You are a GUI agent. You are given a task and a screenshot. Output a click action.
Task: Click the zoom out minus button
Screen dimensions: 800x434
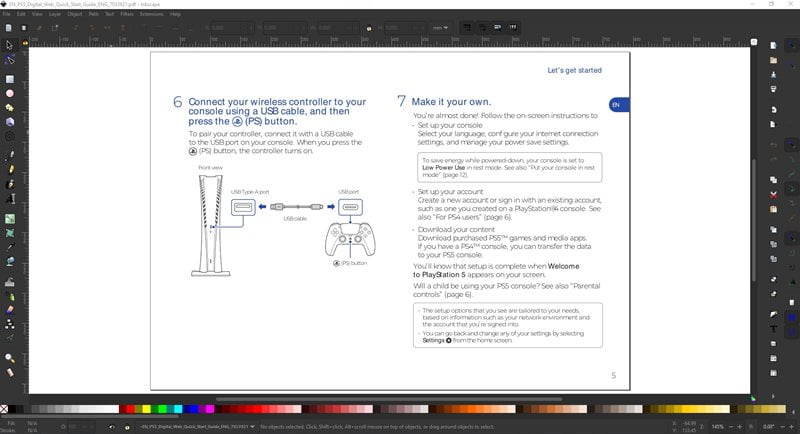click(x=731, y=427)
